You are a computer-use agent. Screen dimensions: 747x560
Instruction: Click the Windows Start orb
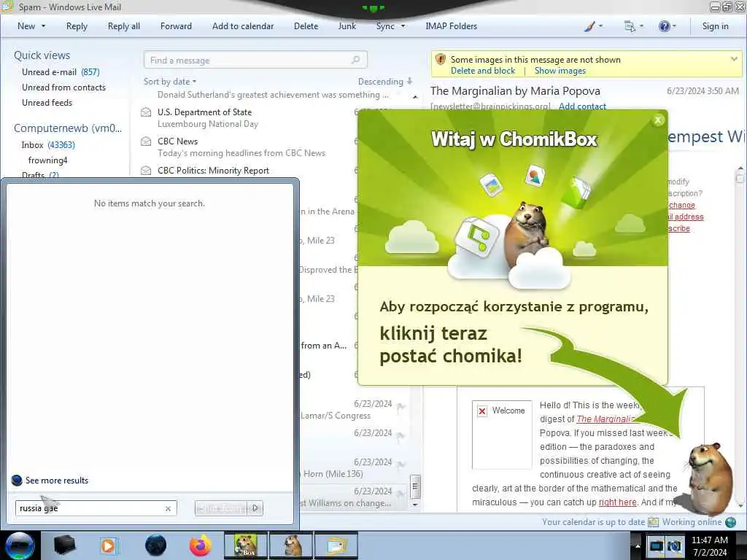20,545
